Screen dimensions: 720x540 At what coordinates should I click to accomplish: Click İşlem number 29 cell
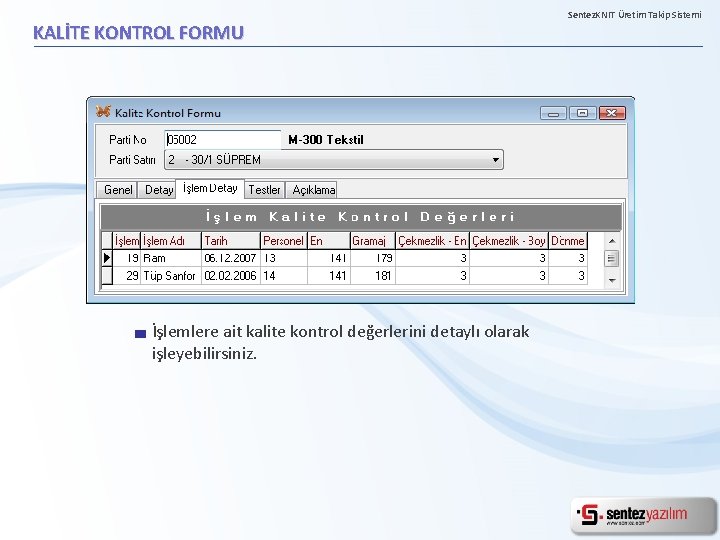pos(126,276)
